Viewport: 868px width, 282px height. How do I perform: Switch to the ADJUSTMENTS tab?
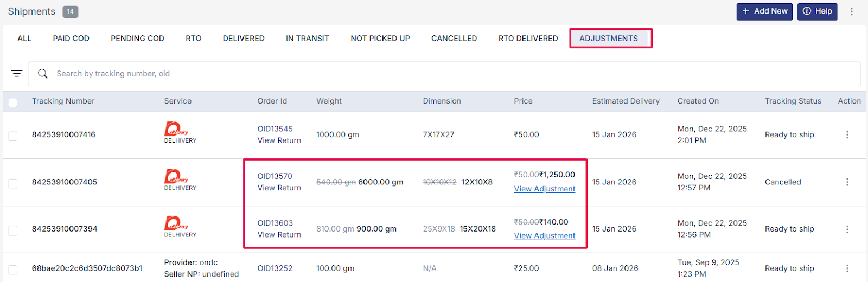[x=608, y=39]
